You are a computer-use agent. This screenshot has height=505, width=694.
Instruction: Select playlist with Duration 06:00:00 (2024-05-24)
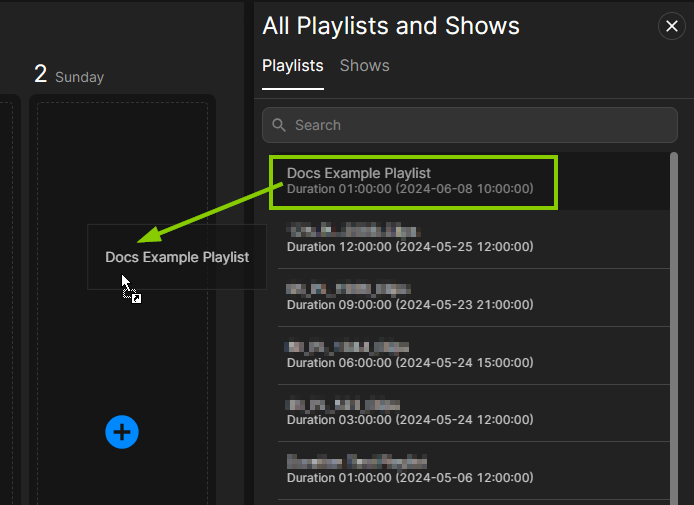(473, 355)
